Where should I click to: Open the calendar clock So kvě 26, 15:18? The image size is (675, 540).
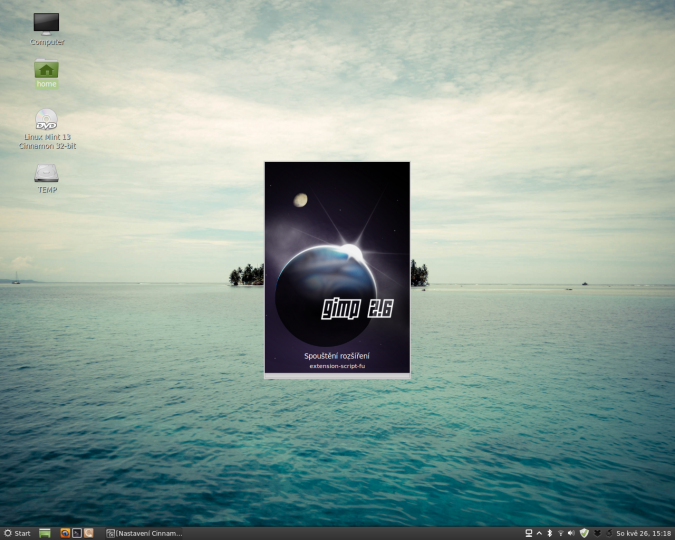click(x=644, y=533)
